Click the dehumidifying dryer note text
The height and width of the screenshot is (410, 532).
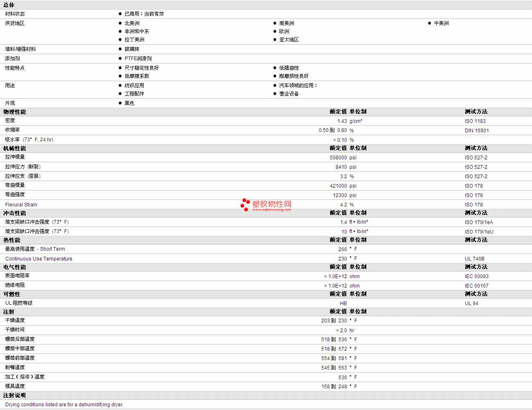[x=64, y=405]
